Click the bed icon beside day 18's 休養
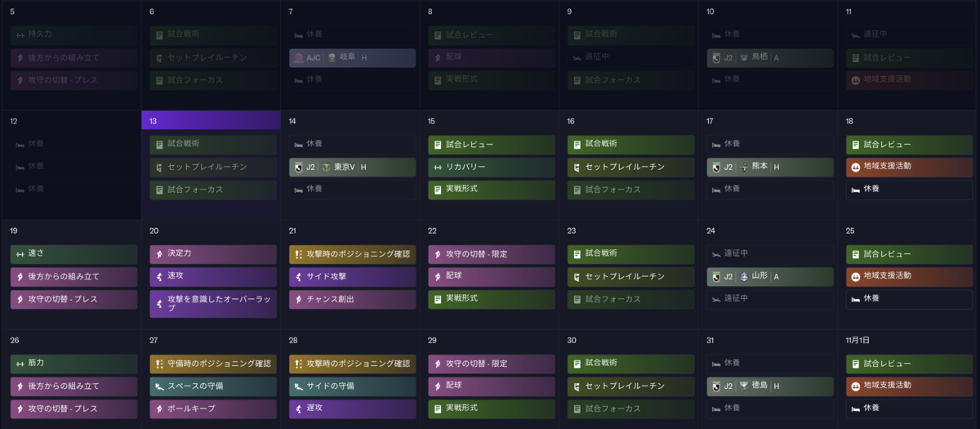Viewport: 980px width, 429px height. click(x=856, y=189)
